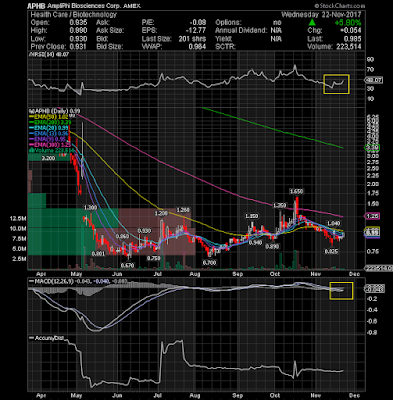Image resolution: width=393 pixels, height=400 pixels.
Task: Click the P/E value -0.08
Action: coord(197,23)
